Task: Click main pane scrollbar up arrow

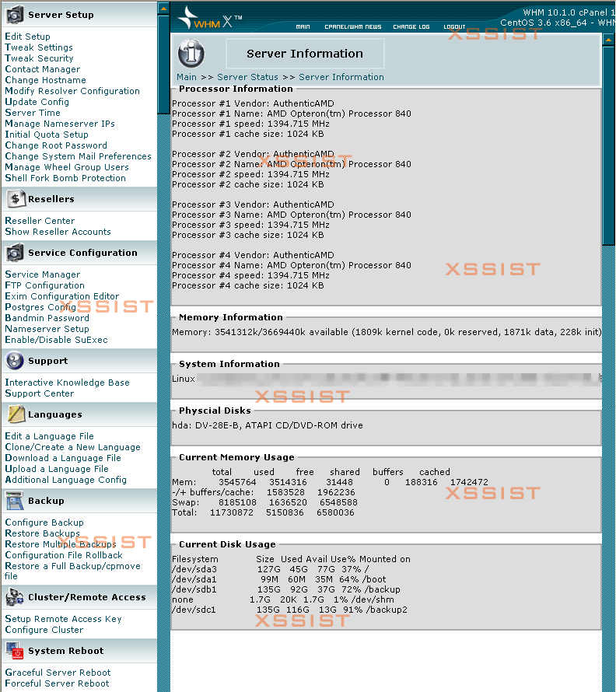Action: 608,40
